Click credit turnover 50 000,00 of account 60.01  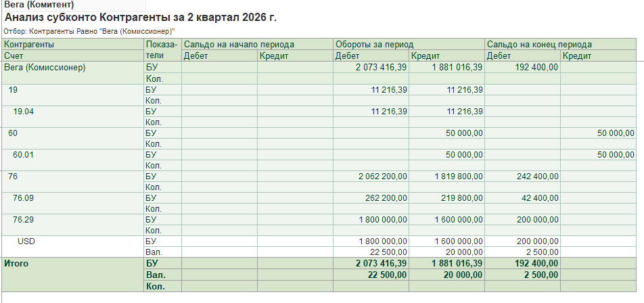pos(464,155)
